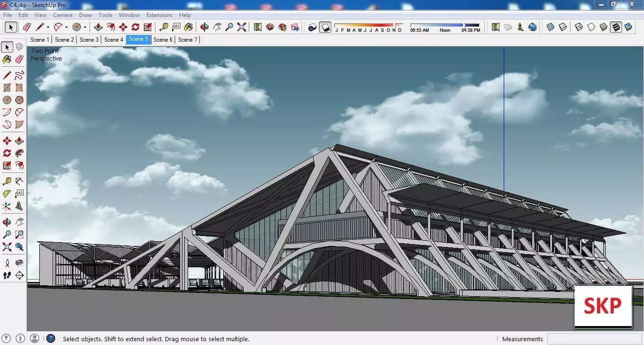Activate the Look Around eye tool
This screenshot has height=345, width=644.
[x=19, y=263]
